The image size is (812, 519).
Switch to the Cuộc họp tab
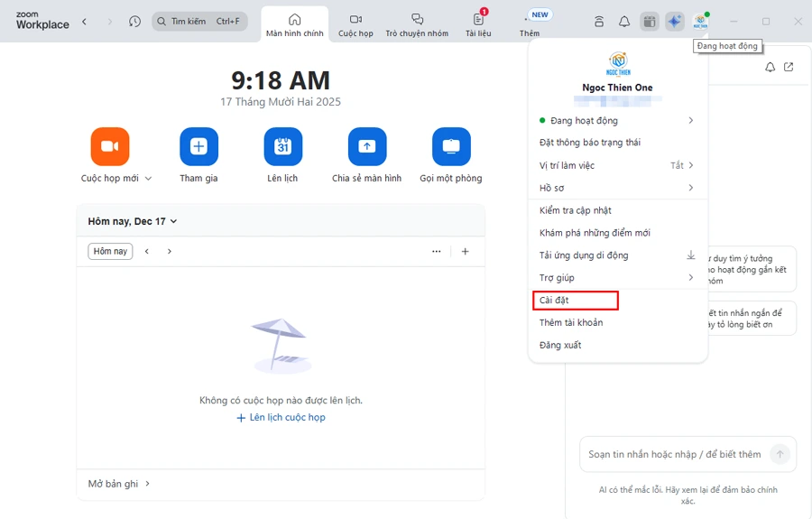point(355,25)
